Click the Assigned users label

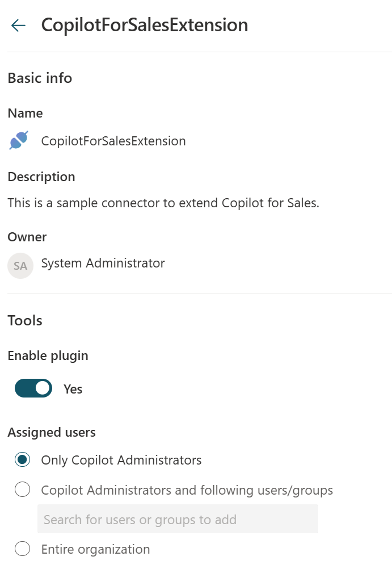(52, 433)
